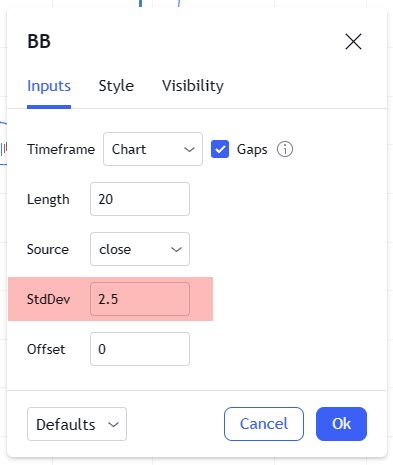Click the StdDev label
393x465 pixels.
48,299
